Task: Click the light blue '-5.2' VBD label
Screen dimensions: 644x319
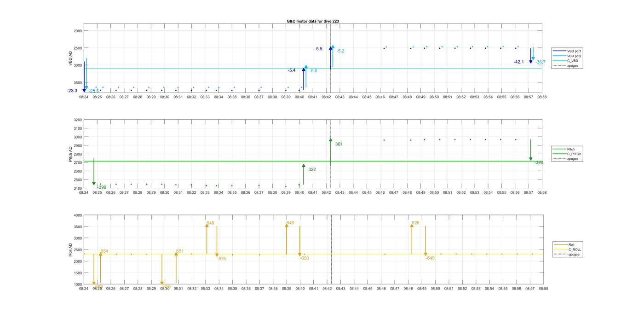Action: [x=340, y=51]
